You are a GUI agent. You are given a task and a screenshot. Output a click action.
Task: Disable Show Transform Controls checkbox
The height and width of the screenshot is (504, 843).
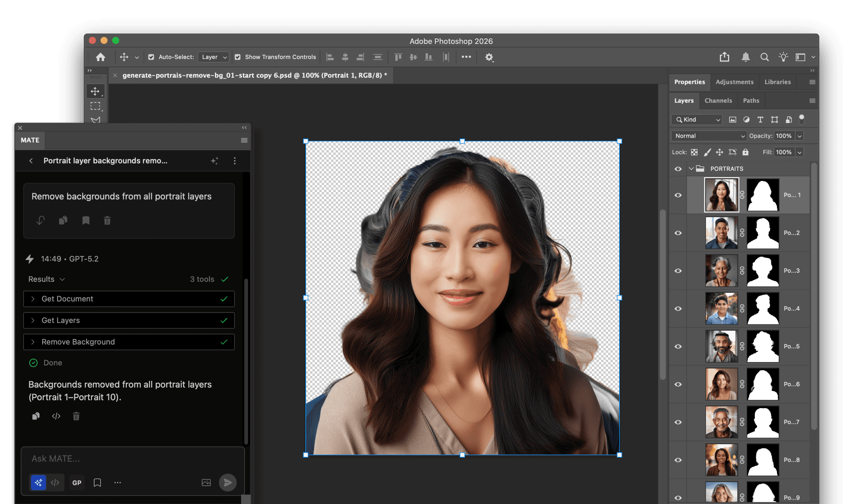tap(238, 57)
